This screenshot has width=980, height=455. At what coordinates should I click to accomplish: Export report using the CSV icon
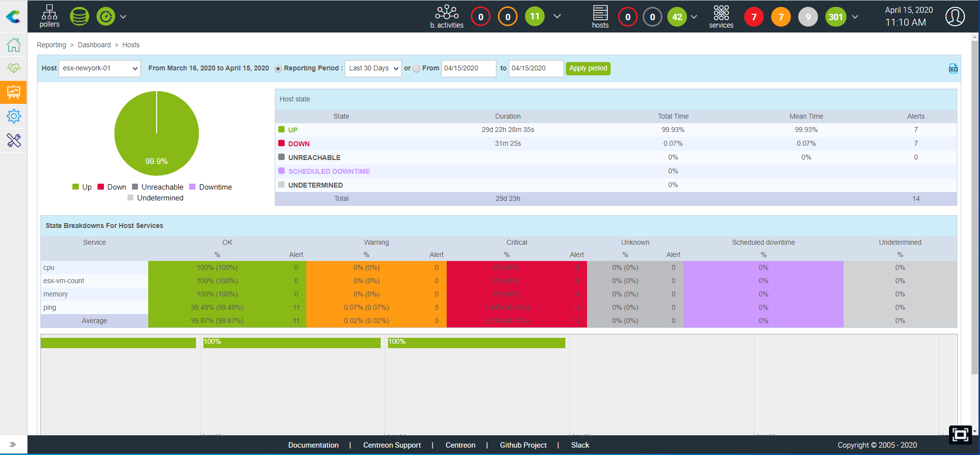[x=953, y=68]
